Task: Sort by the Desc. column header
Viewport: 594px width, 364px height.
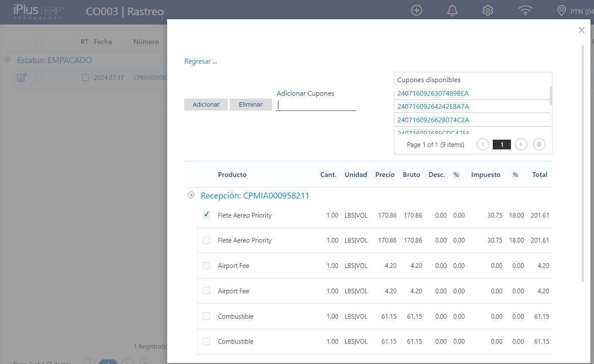Action: (x=436, y=174)
